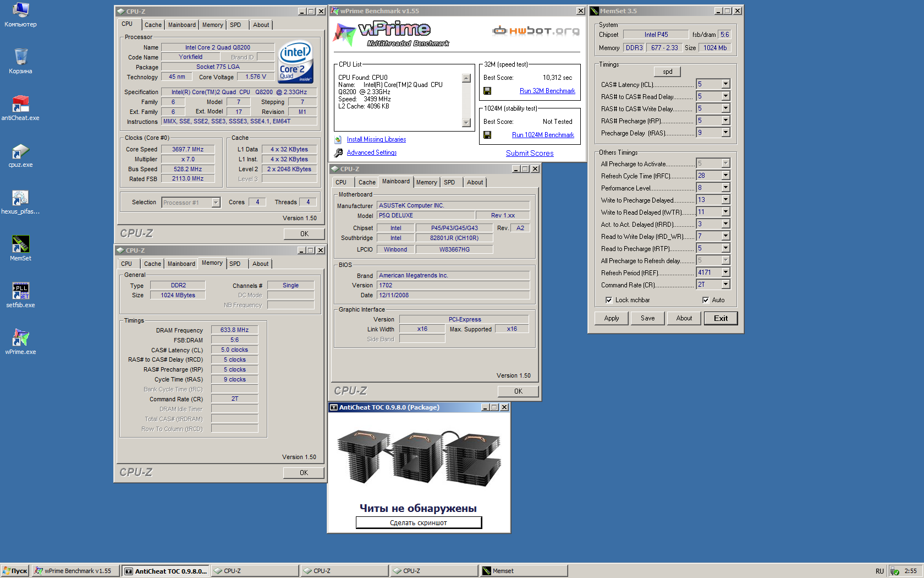Click Save button in MemSet

coord(647,318)
